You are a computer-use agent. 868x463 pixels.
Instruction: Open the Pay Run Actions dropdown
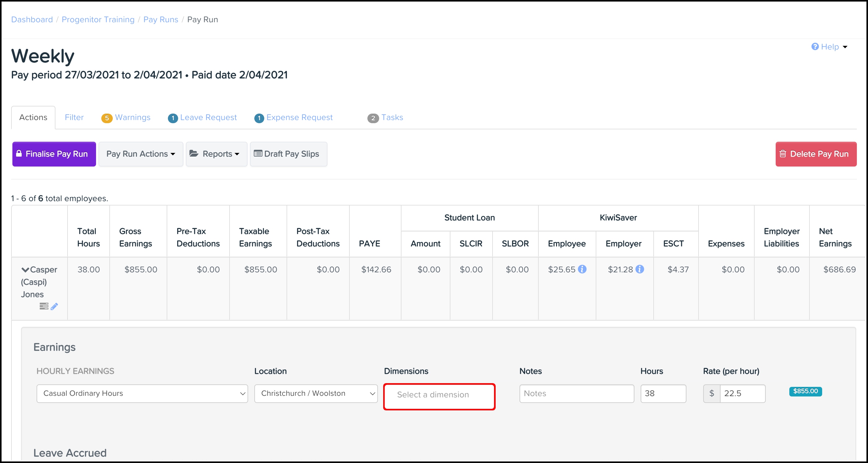(x=141, y=154)
